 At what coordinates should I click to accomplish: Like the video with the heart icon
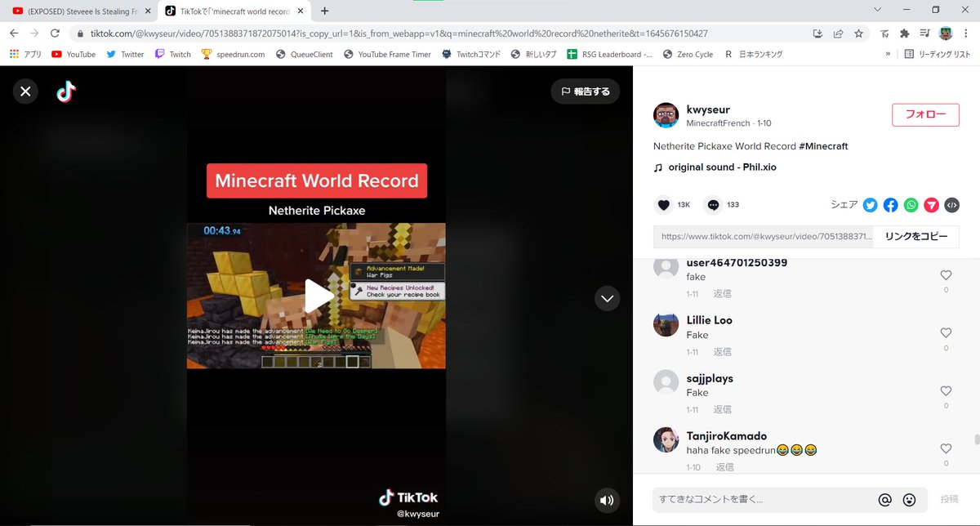pyautogui.click(x=664, y=205)
